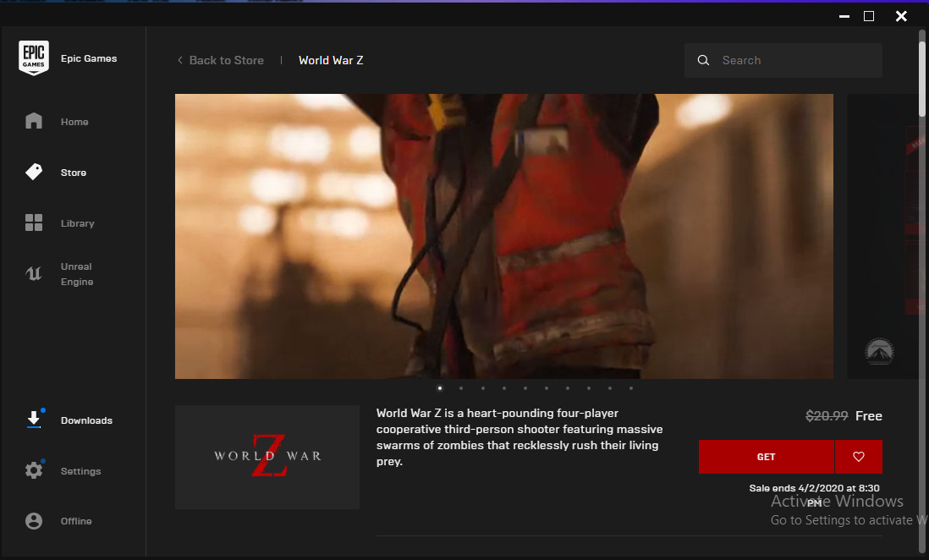Open the Settings gear icon
This screenshot has width=929, height=560.
(34, 470)
